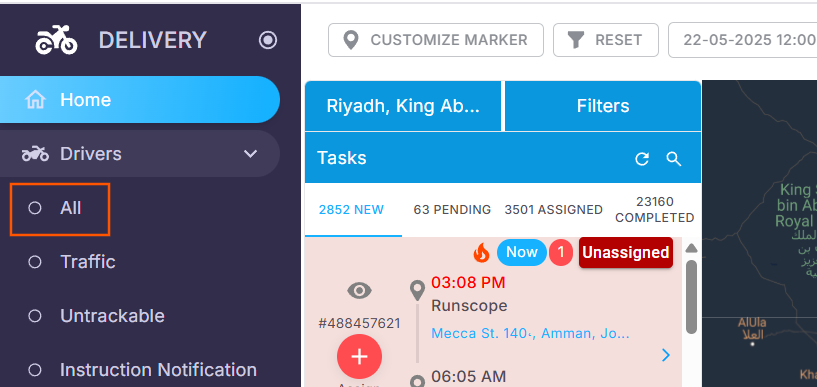Refresh the Tasks list
This screenshot has height=387, width=817.
pos(642,159)
